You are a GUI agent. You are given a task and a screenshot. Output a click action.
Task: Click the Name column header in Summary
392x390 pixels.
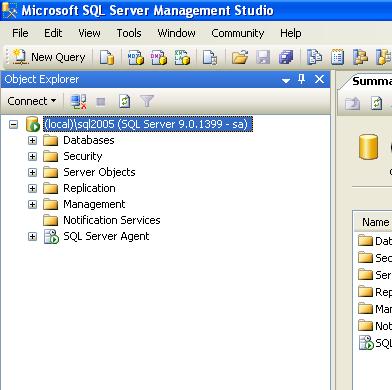[x=373, y=222]
